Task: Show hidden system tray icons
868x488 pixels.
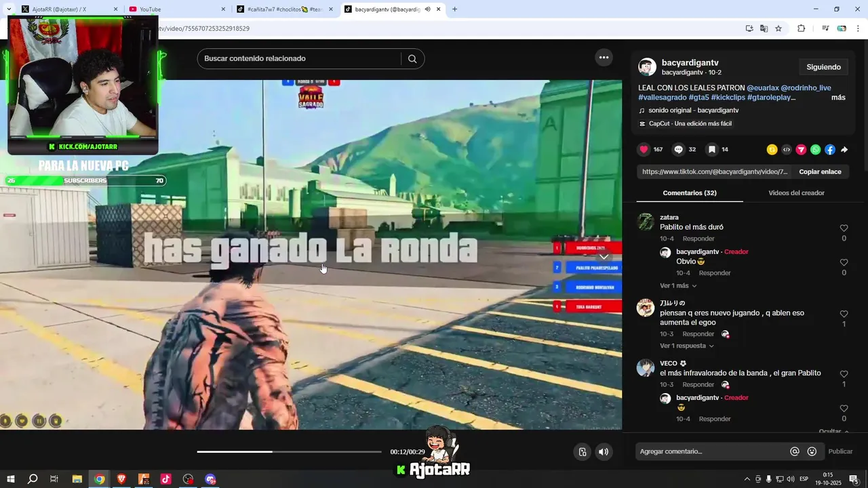Action: (x=747, y=479)
